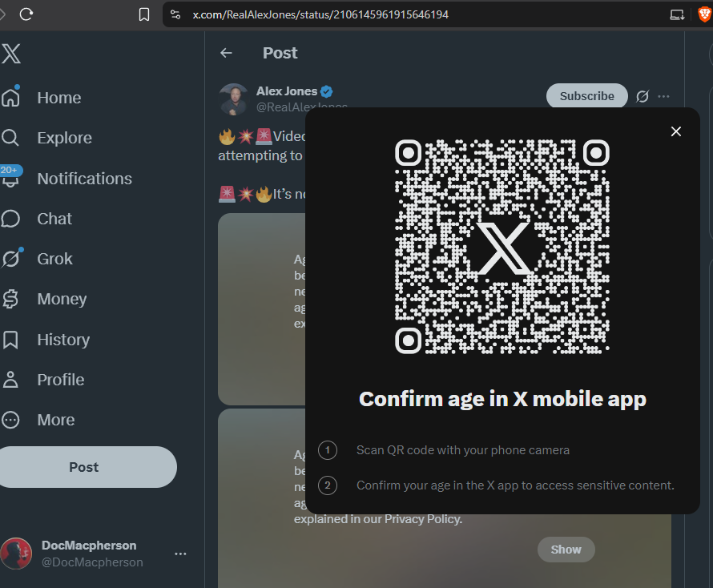Open the Grok icon in sidebar

(10, 259)
